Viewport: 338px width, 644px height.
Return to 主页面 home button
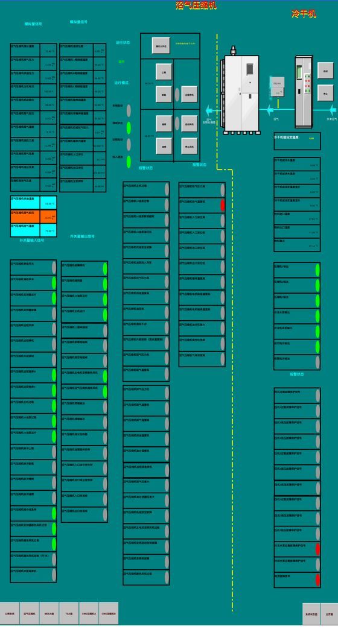(330, 614)
